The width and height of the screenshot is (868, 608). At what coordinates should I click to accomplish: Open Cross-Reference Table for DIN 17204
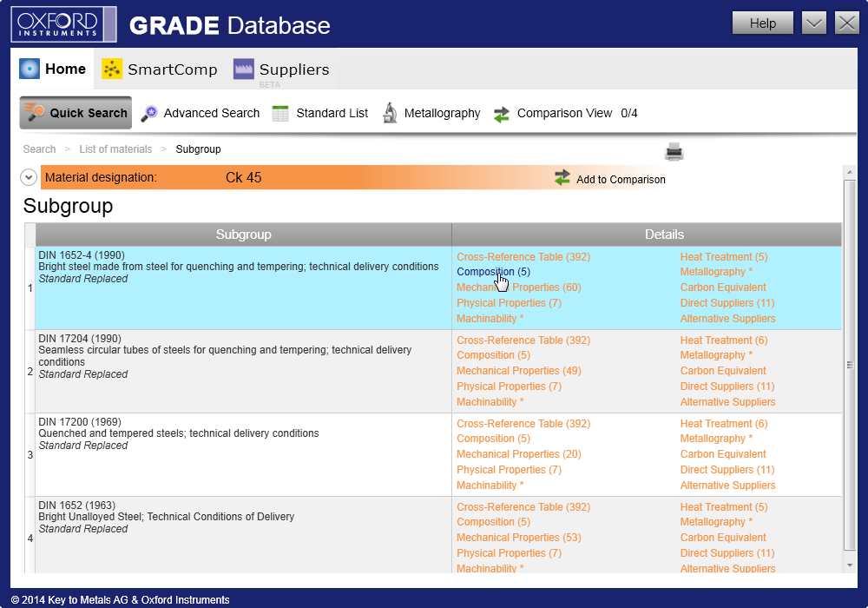tap(523, 340)
